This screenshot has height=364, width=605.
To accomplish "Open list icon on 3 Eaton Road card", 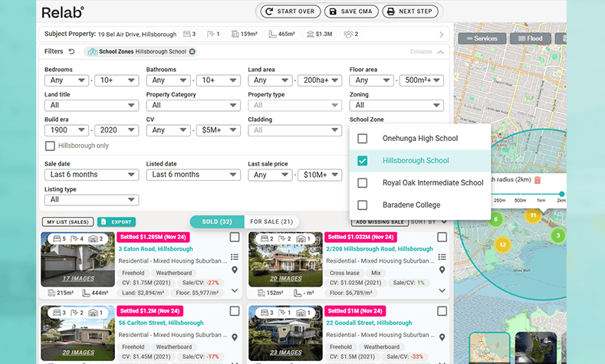I will (x=235, y=257).
